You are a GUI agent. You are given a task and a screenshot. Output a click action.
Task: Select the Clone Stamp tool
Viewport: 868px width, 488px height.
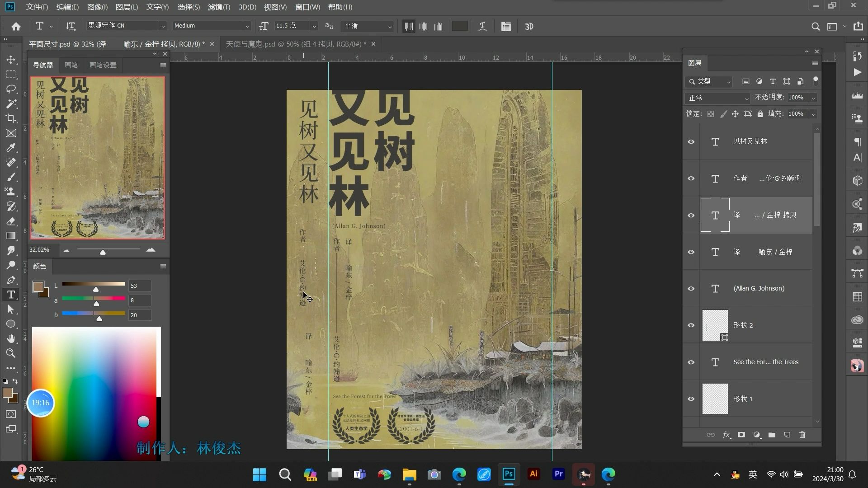11,192
